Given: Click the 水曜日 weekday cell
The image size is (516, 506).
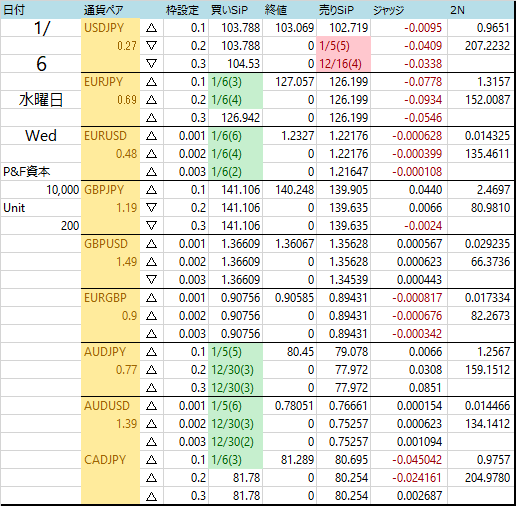Looking at the screenshot, I should [x=41, y=100].
